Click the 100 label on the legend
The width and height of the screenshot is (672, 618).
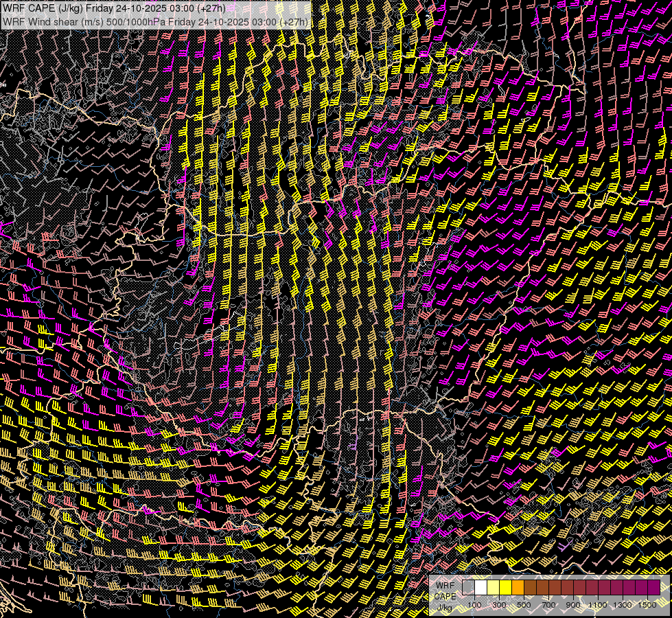pos(474,605)
